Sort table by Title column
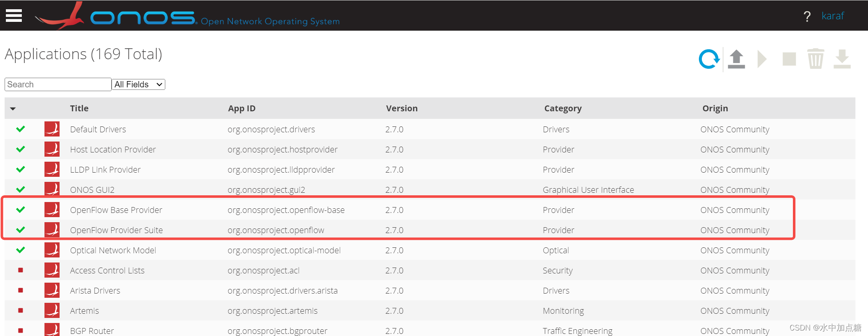 click(79, 108)
